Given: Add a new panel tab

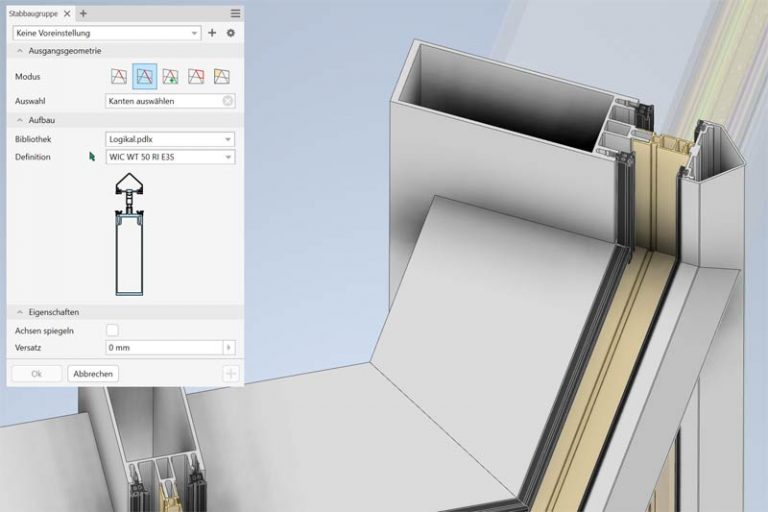Looking at the screenshot, I should [x=83, y=13].
